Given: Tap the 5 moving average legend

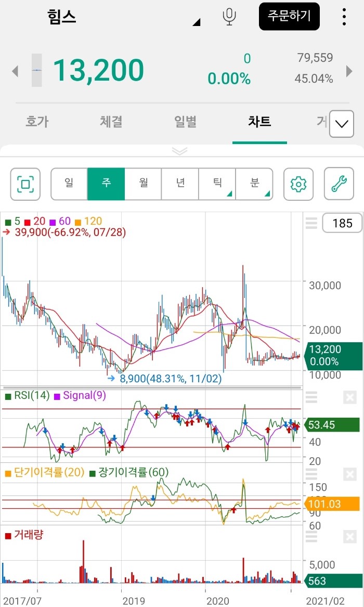Looking at the screenshot, I should tap(13, 222).
